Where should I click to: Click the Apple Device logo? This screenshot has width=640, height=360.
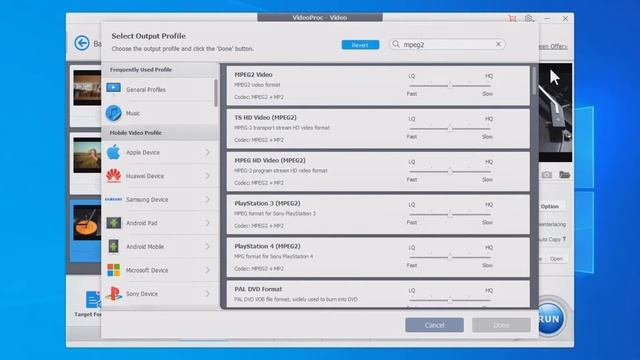tap(113, 152)
